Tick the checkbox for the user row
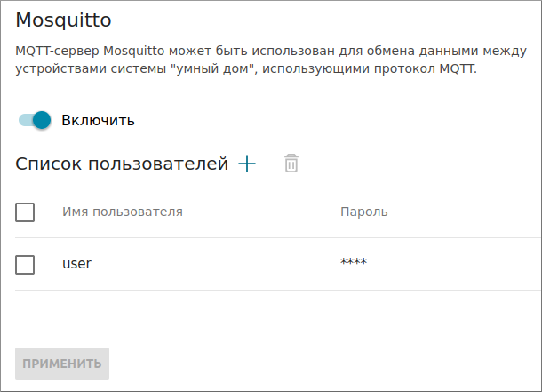Viewport: 542px width, 392px height. pyautogui.click(x=25, y=265)
